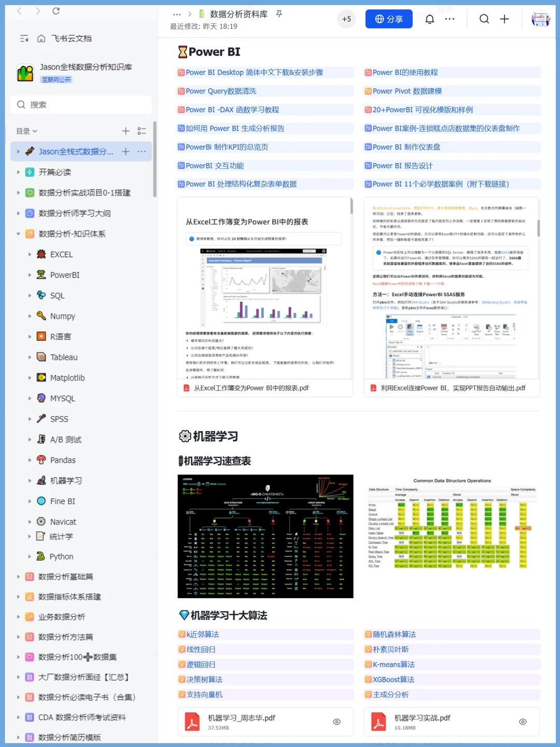560x747 pixels.
Task: Create new item with header plus icon
Action: 504,19
